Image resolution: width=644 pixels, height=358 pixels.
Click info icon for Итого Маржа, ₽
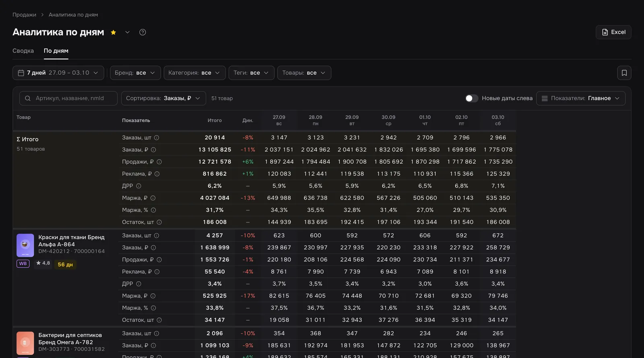153,198
